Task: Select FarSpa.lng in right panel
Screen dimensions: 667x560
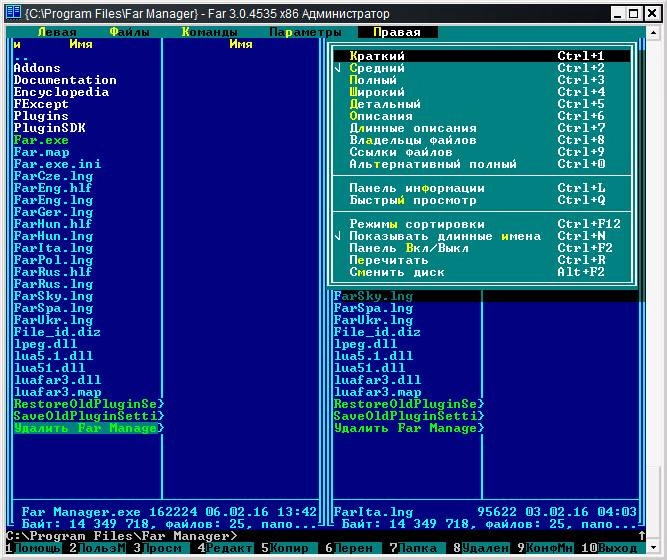Action: pyautogui.click(x=373, y=308)
